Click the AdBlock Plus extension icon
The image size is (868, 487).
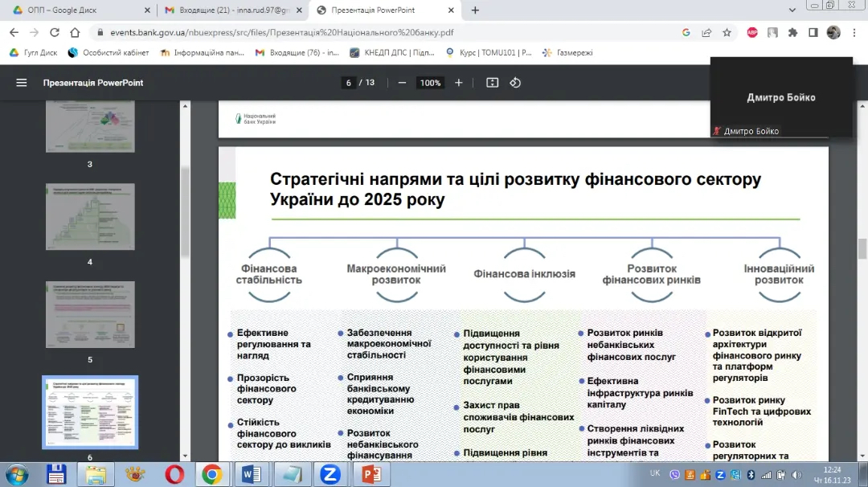[x=752, y=33]
